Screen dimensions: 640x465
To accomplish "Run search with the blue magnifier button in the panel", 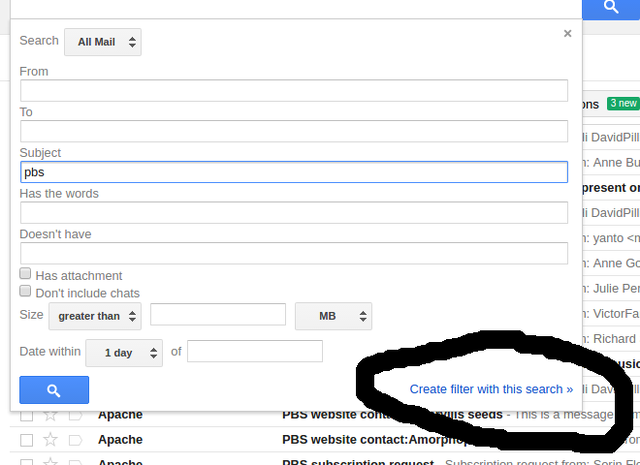I will (x=54, y=390).
